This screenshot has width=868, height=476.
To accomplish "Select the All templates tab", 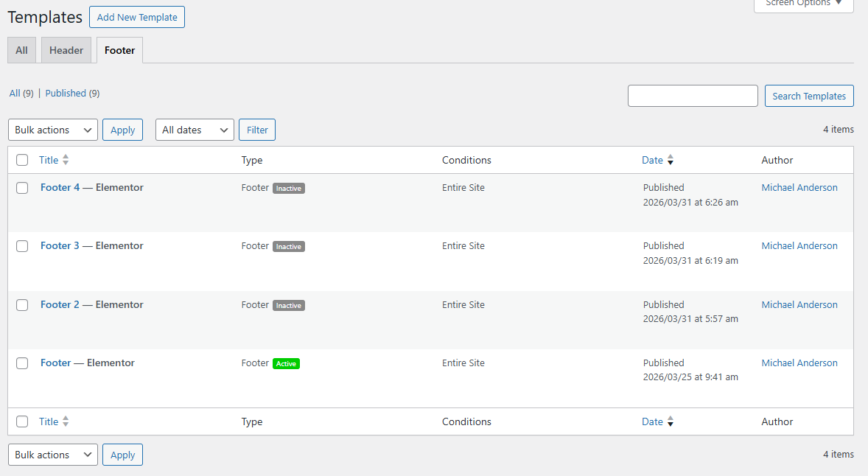I will (x=21, y=49).
